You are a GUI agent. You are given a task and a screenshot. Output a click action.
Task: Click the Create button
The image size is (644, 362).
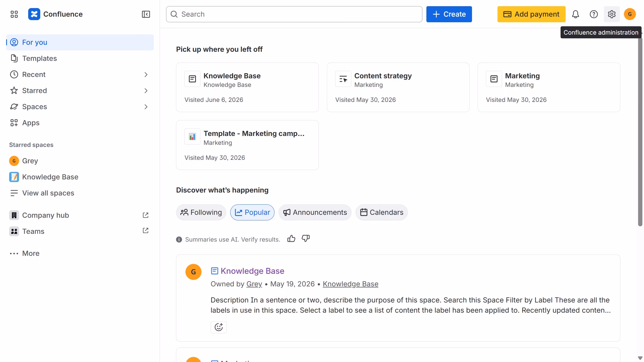coord(449,14)
